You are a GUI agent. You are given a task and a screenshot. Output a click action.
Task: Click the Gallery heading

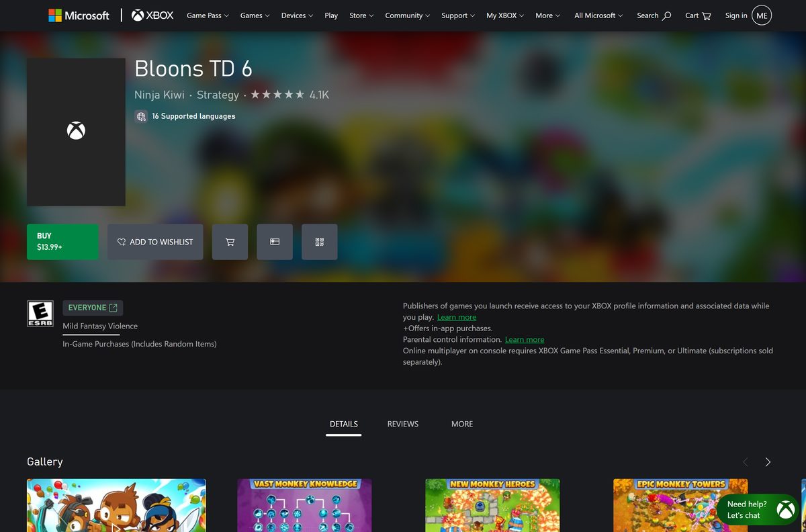[45, 461]
